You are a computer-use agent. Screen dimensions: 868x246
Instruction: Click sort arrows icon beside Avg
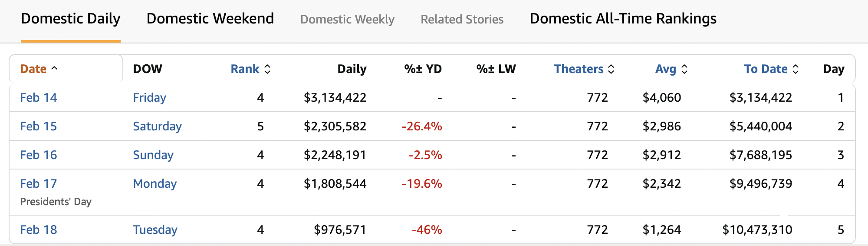[684, 69]
